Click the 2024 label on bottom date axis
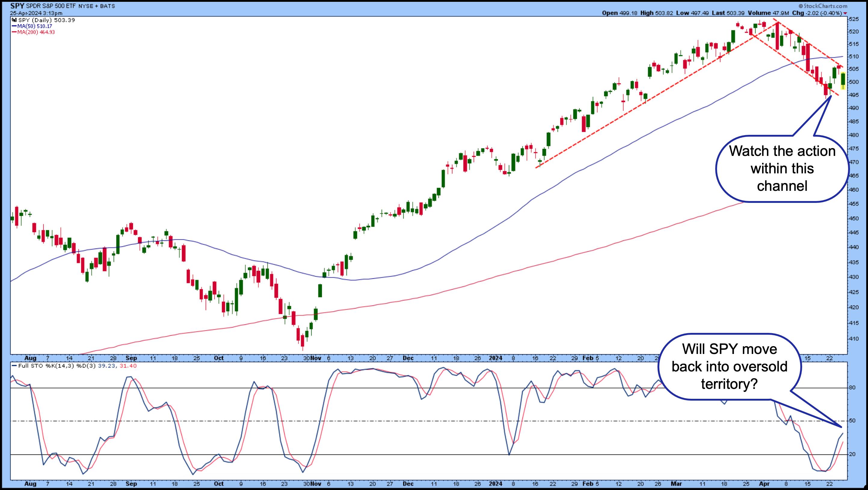 [495, 484]
